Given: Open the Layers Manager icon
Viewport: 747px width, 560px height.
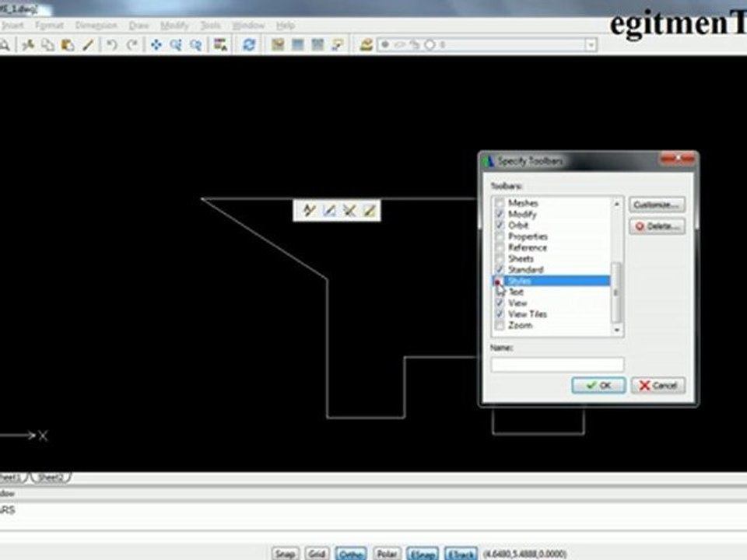Looking at the screenshot, I should pos(366,45).
